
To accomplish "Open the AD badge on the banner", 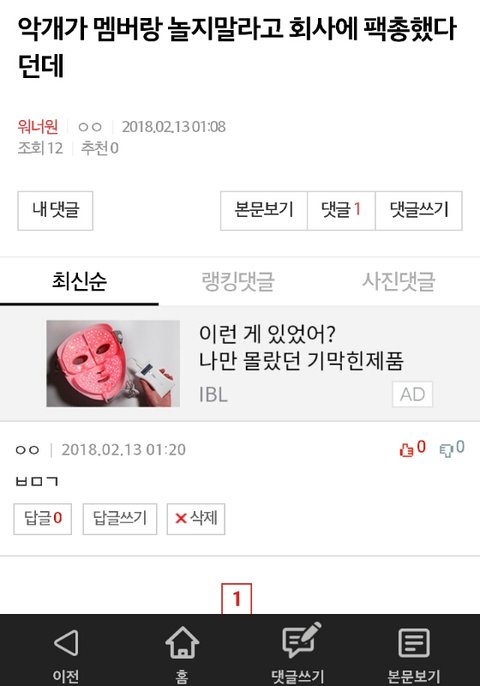I will (x=412, y=394).
